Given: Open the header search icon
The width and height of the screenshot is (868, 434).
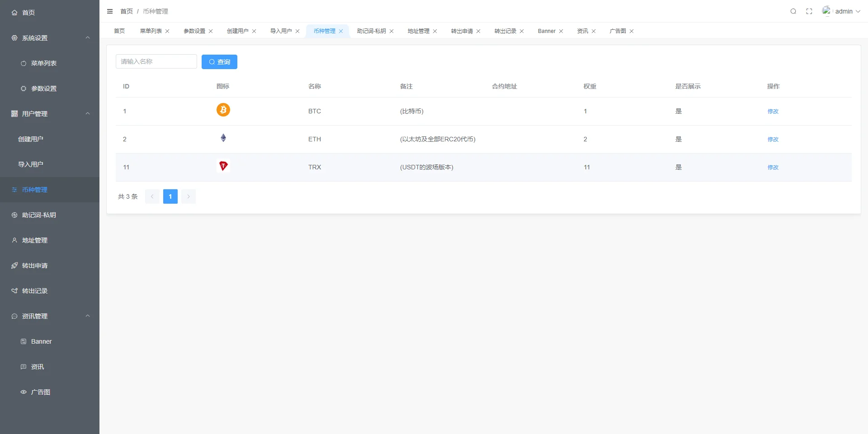Looking at the screenshot, I should click(793, 11).
